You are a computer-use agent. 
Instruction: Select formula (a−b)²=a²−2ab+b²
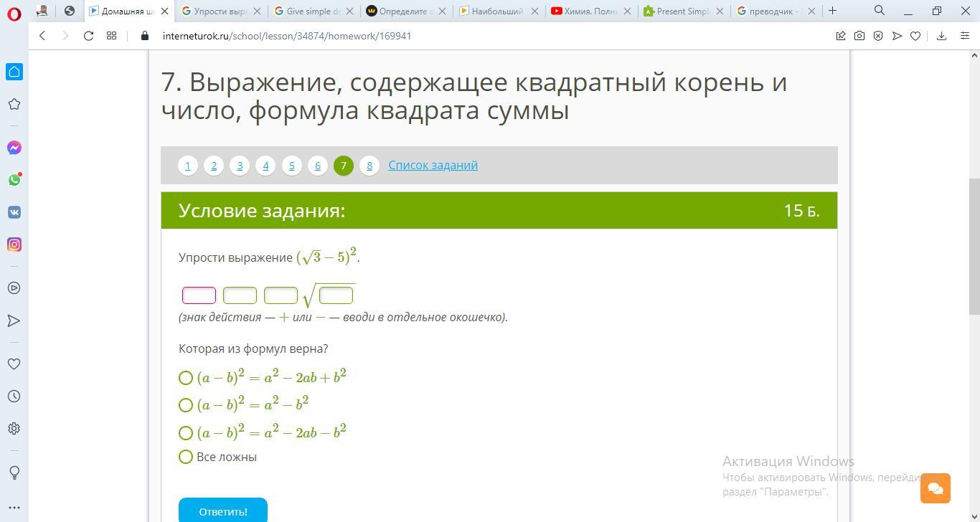click(x=186, y=378)
